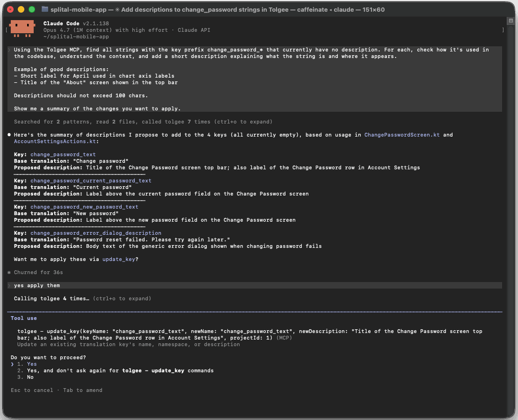Click "Update an existing translation key's name" description
The width and height of the screenshot is (518, 420).
click(129, 344)
